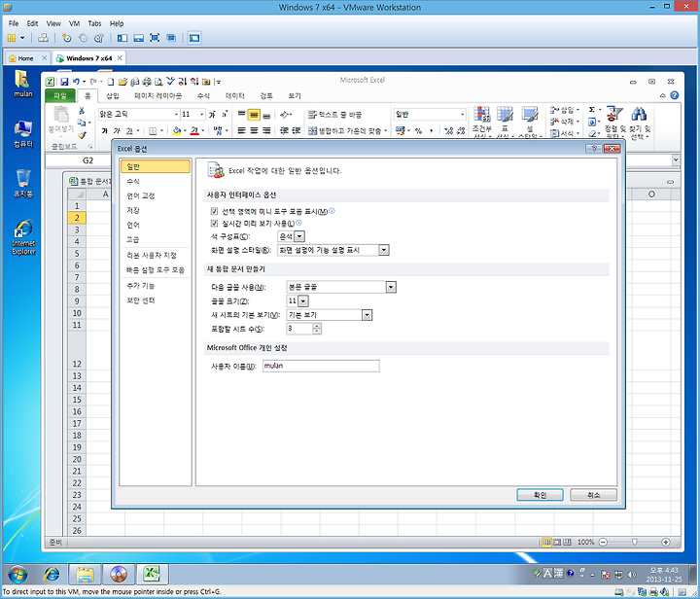Switch to Page Layout view in status bar
The image size is (700, 599).
[557, 543]
